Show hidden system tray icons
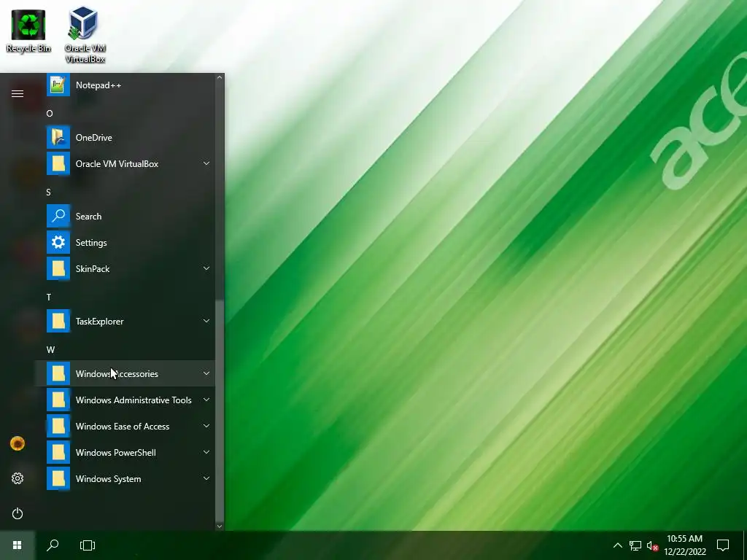Screen dimensions: 747x560 (617, 545)
